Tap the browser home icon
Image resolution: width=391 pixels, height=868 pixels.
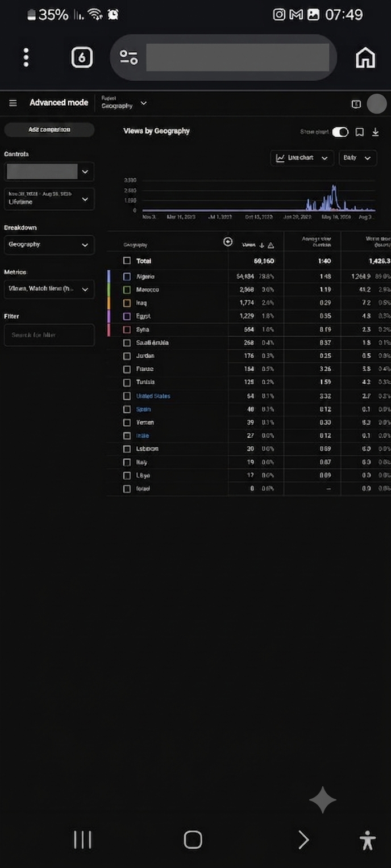point(365,58)
